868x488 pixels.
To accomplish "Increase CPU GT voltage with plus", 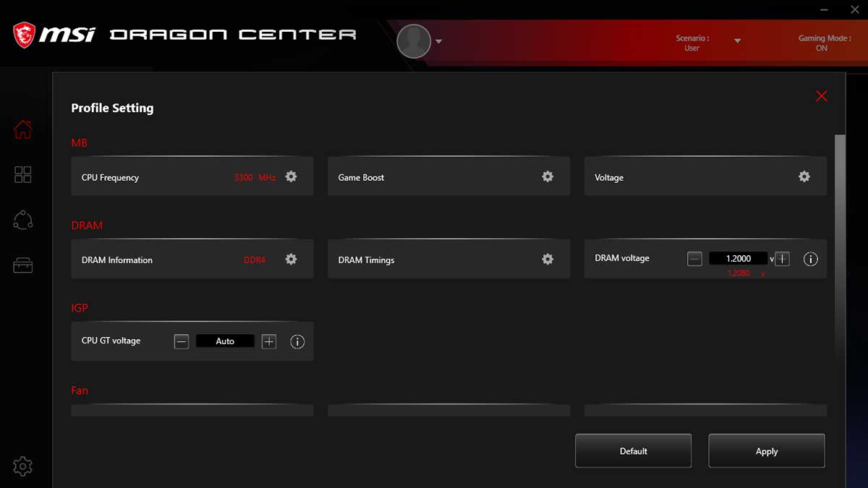I will point(269,342).
